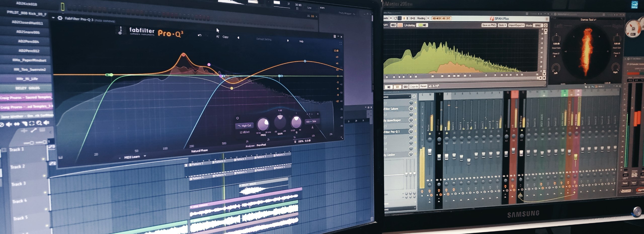Toggle SOLO in SPAN Plus channel bar

pos(405,87)
